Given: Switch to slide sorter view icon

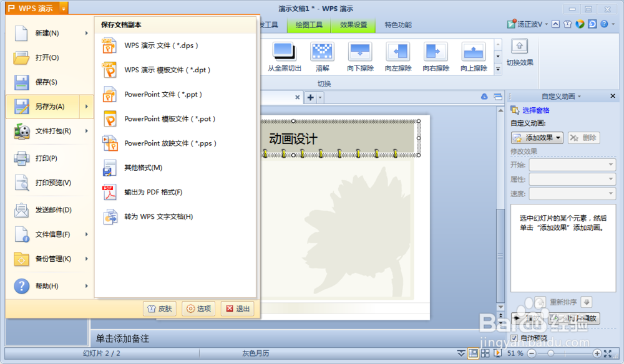Looking at the screenshot, I should point(485,353).
